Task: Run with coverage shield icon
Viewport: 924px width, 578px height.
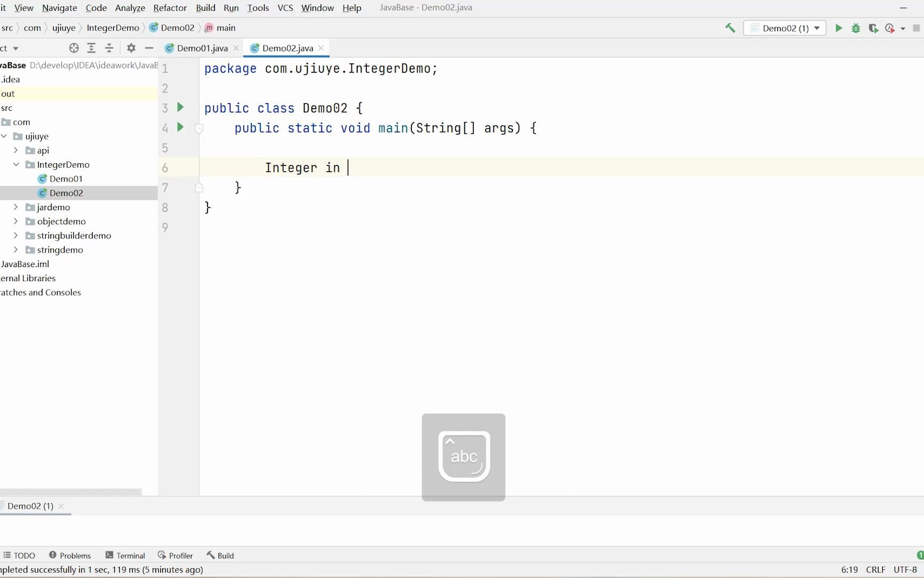Action: [x=873, y=28]
